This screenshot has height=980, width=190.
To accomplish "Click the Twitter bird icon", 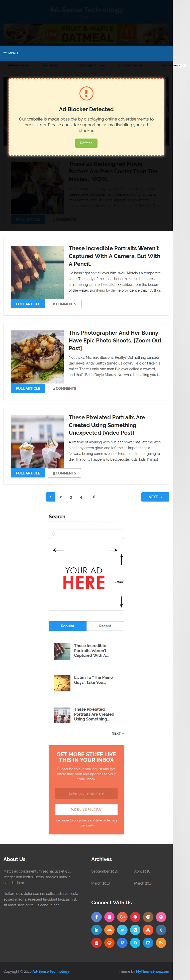I will click(x=122, y=930).
